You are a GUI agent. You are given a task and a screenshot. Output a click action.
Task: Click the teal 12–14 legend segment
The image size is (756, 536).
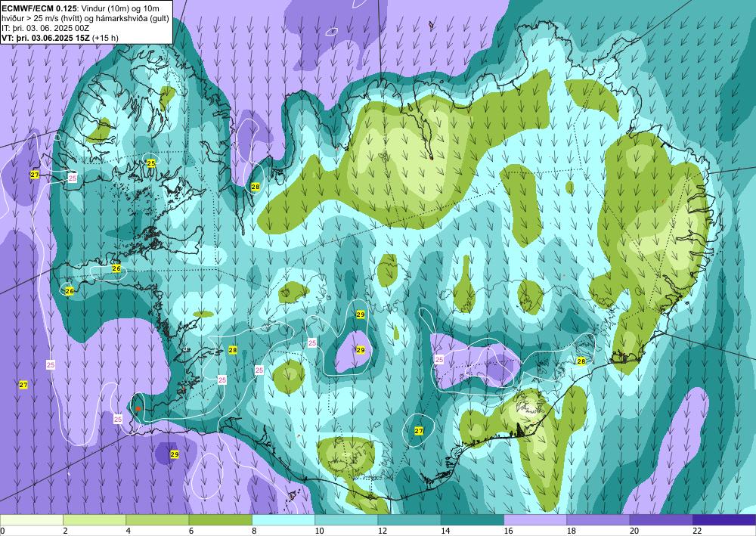[409, 519]
